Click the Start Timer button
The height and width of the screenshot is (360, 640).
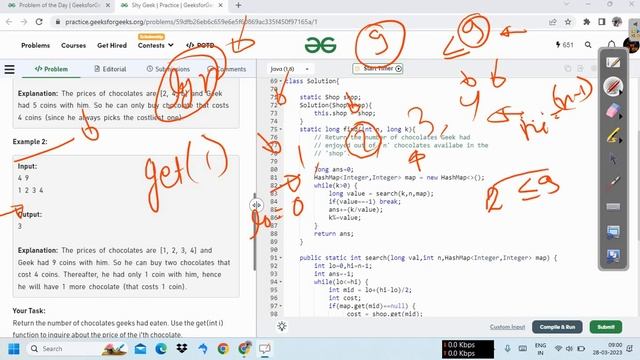(378, 69)
